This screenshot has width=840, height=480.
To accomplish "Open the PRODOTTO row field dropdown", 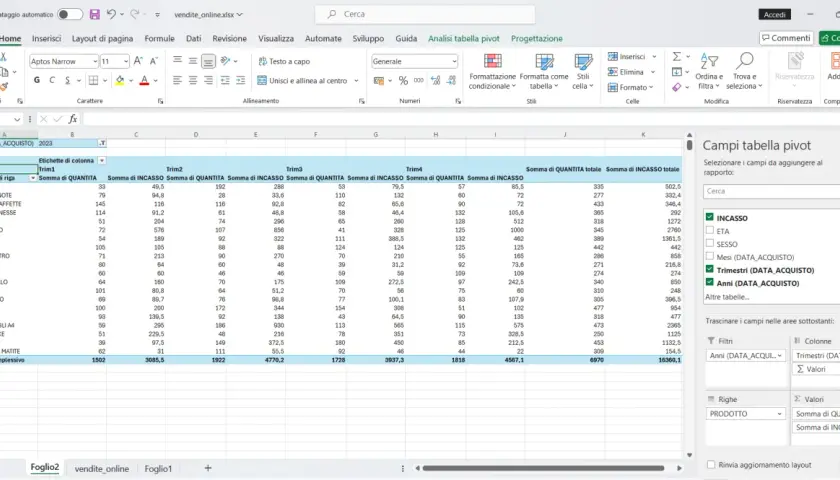I will tap(779, 414).
